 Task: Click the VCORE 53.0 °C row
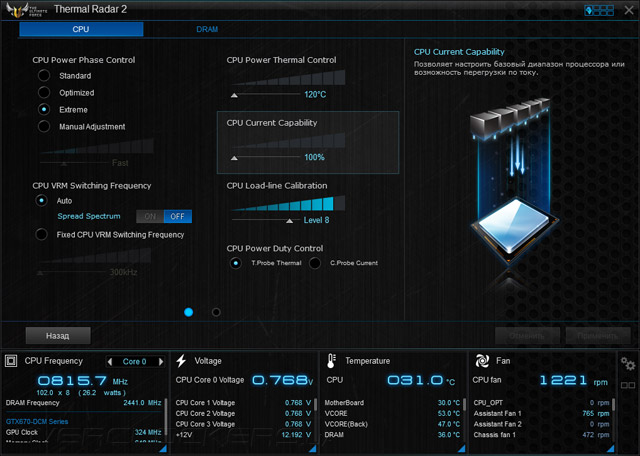tap(392, 414)
